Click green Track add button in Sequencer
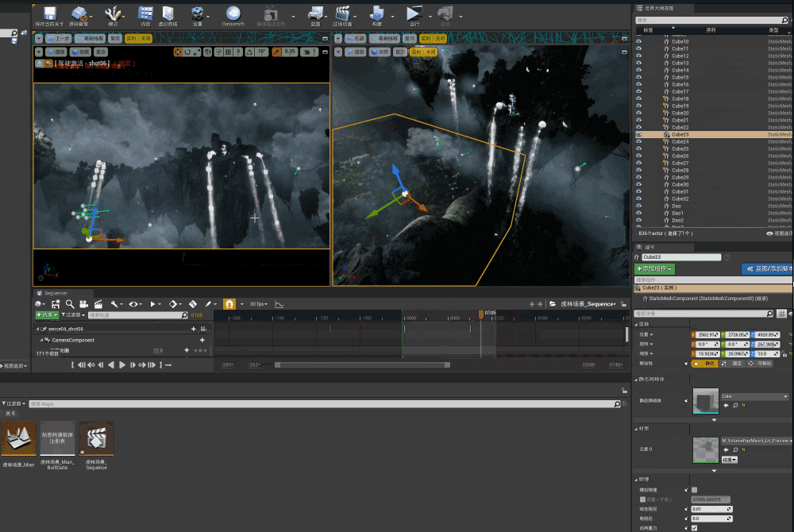Screen dimensions: 794x532 47,315
